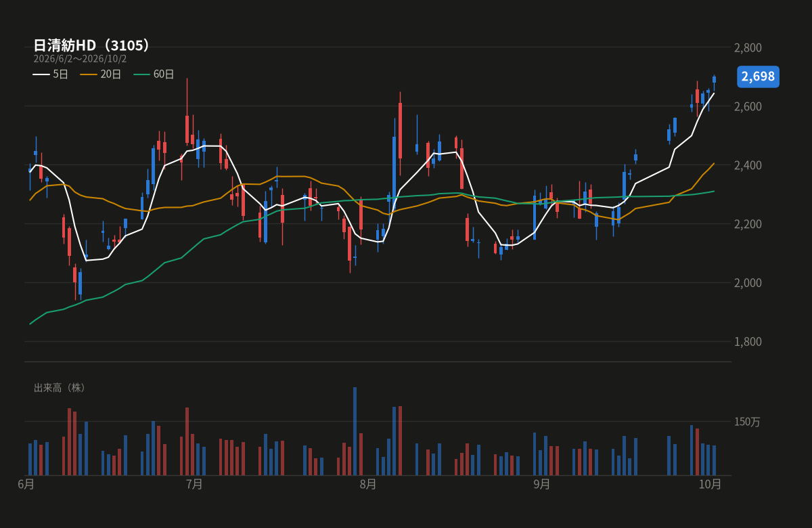Screen dimensions: 812x528
Task: Click the 2,800 price axis label
Action: coord(748,47)
